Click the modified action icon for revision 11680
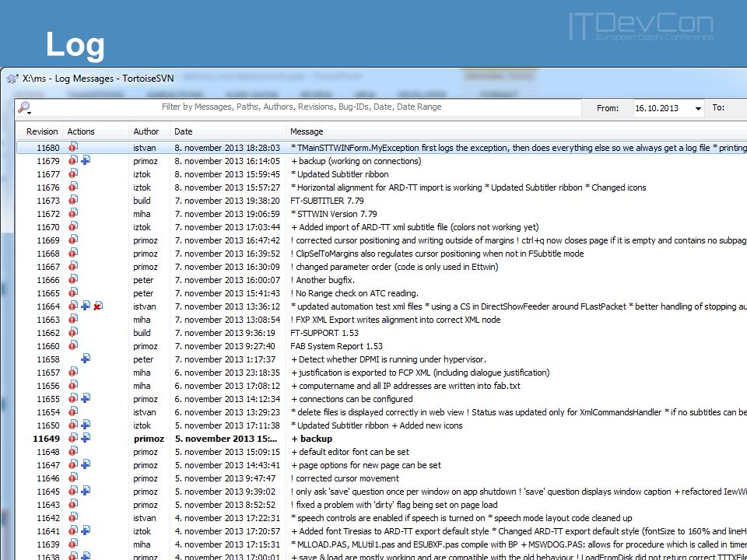The image size is (747, 560). [x=73, y=147]
